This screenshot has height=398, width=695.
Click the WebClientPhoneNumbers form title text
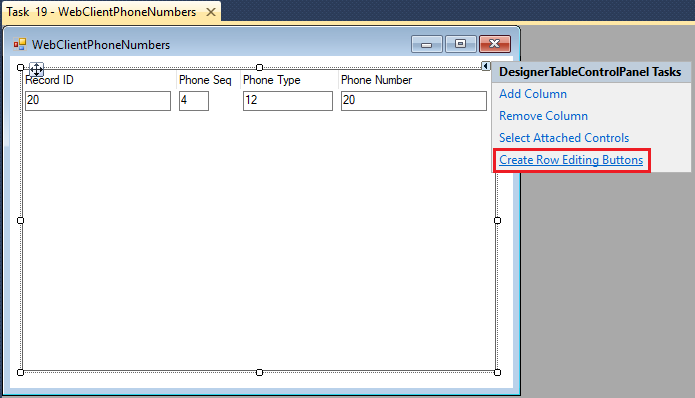point(101,45)
